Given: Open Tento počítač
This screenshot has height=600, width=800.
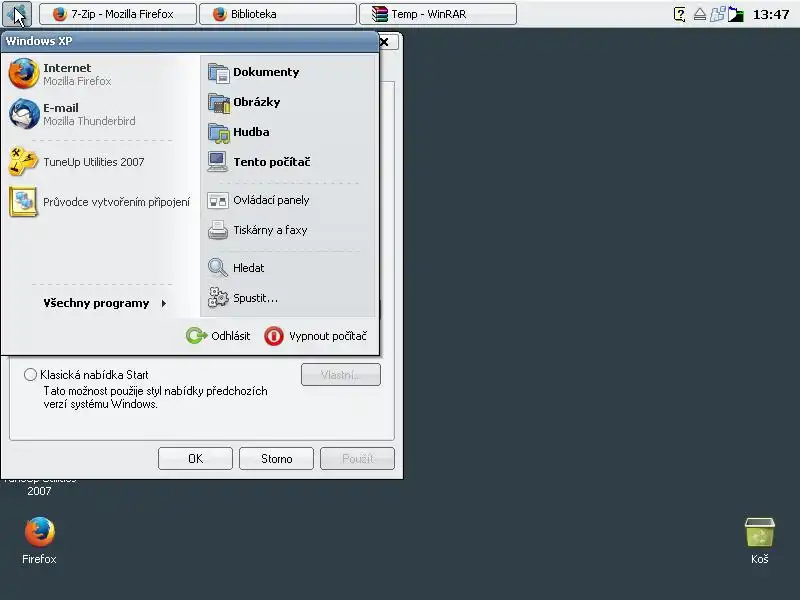Looking at the screenshot, I should pos(289,162).
